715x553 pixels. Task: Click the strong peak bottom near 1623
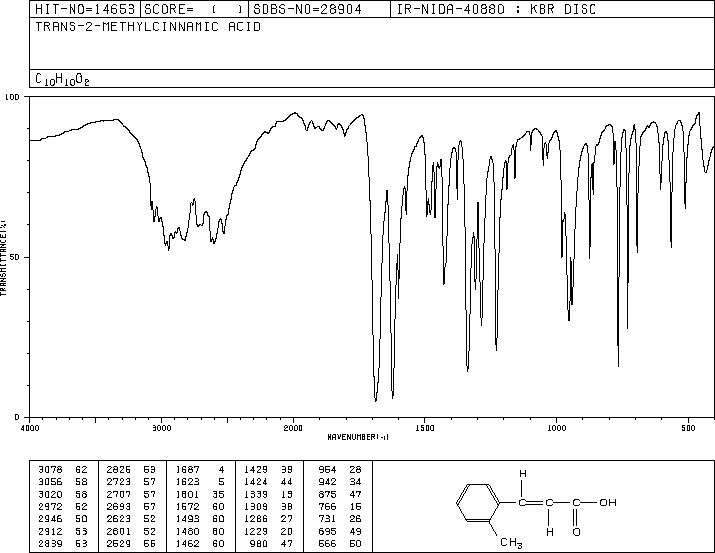[x=393, y=398]
